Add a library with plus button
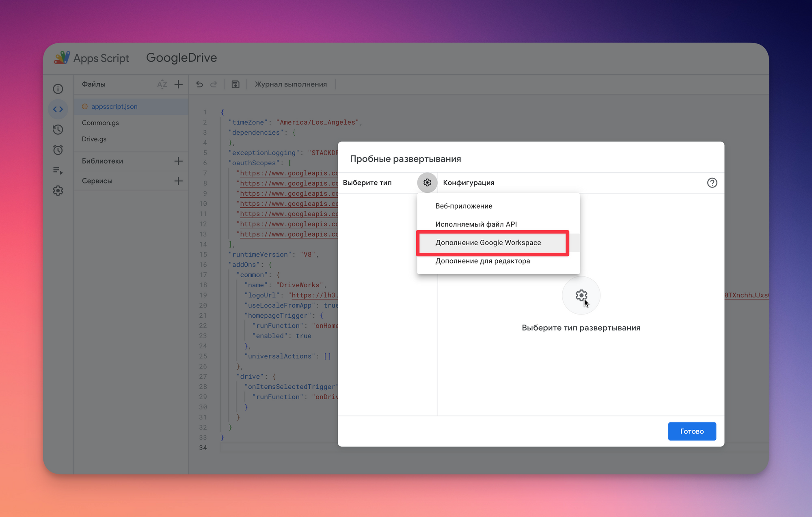The height and width of the screenshot is (517, 812). [x=179, y=161]
